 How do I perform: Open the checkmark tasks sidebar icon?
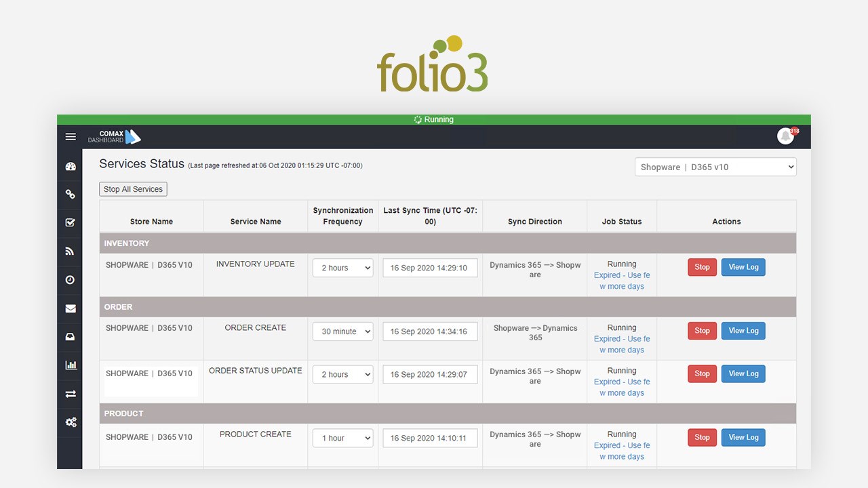click(71, 223)
